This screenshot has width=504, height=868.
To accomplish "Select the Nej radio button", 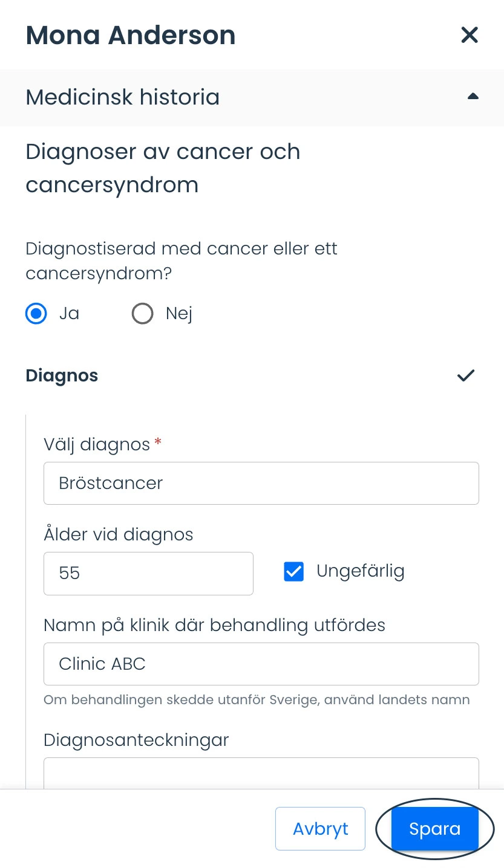I will [x=143, y=314].
